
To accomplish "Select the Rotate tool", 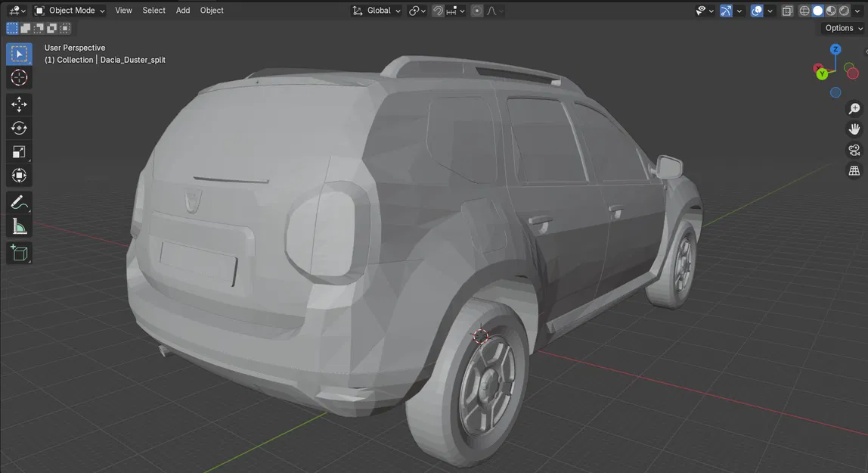I will (18, 128).
